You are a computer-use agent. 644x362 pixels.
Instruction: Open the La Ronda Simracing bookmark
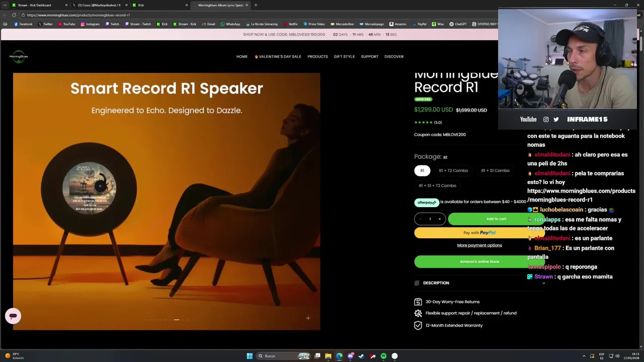pyautogui.click(x=262, y=24)
